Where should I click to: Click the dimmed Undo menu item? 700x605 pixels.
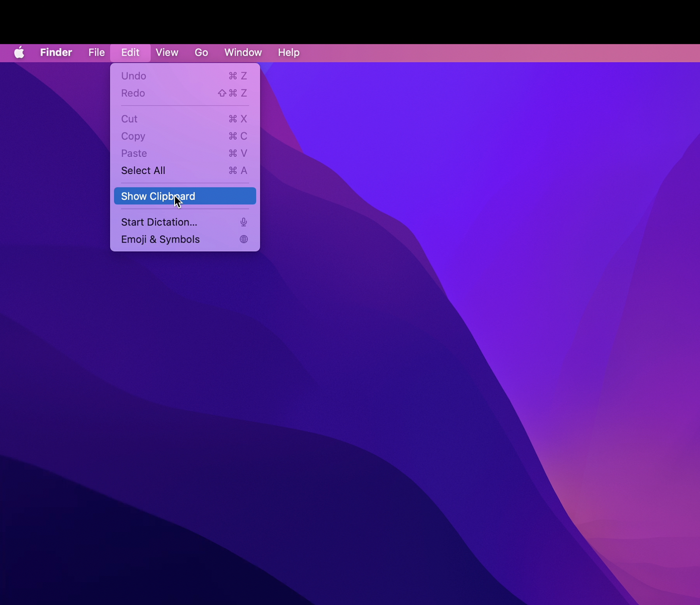[185, 76]
